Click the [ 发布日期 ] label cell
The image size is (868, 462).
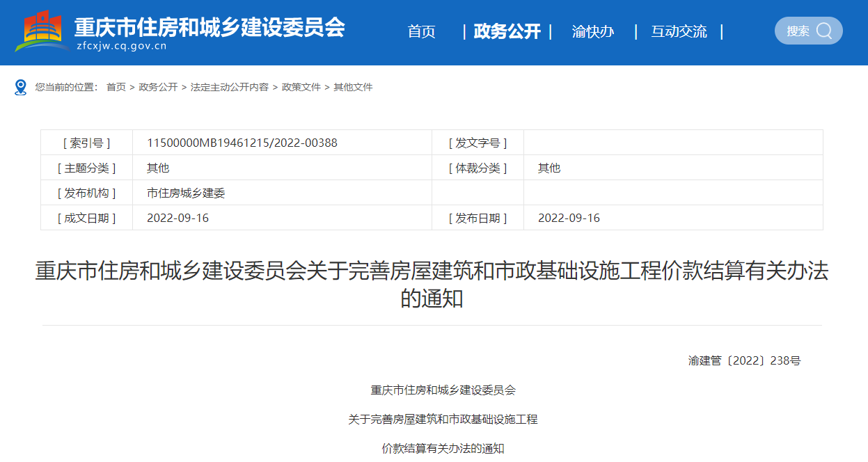(478, 218)
